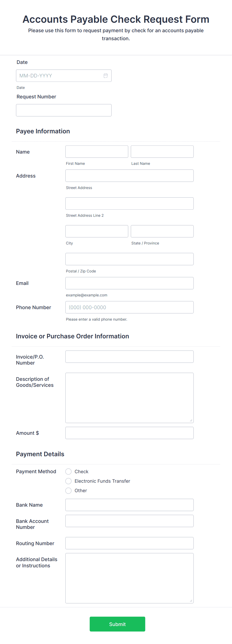Select the Street Address Line 2 field
This screenshot has height=644, width=232.
coord(129,204)
